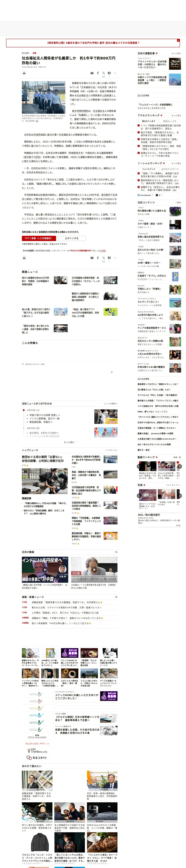Viewport: 186px width, 868px height.
Task: Click red arrow beside アクセスランキング heading
Action: [x=161, y=115]
